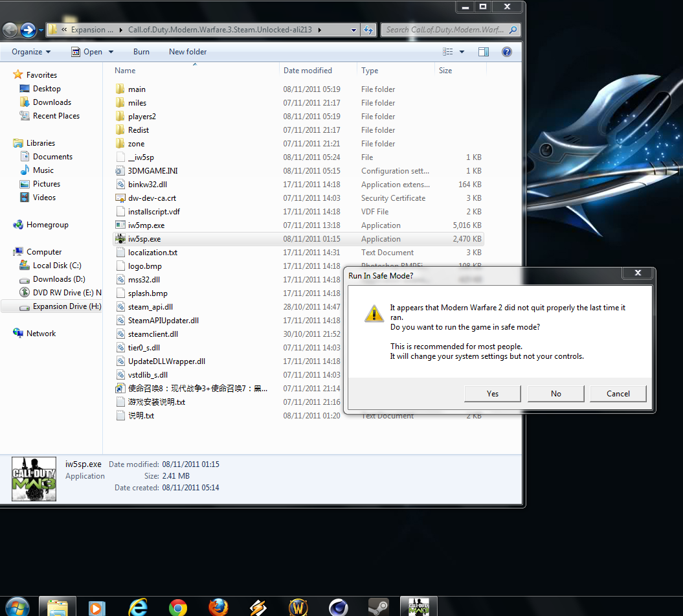Click Burn in the toolbar
This screenshot has height=616, width=683.
point(141,52)
